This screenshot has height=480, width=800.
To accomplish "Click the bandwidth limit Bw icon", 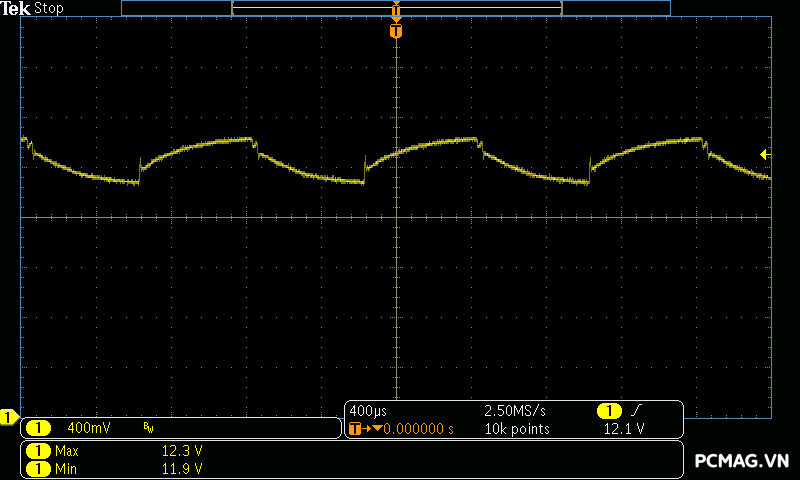I will [148, 428].
